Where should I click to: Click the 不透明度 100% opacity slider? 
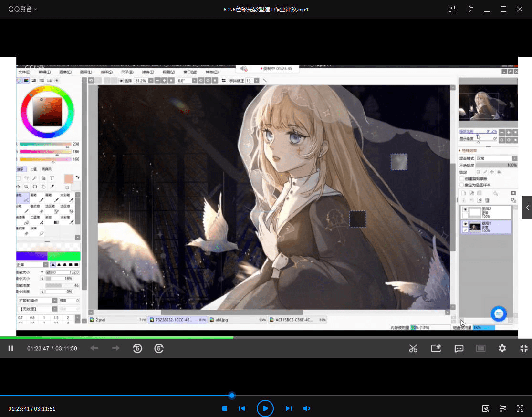coord(497,165)
